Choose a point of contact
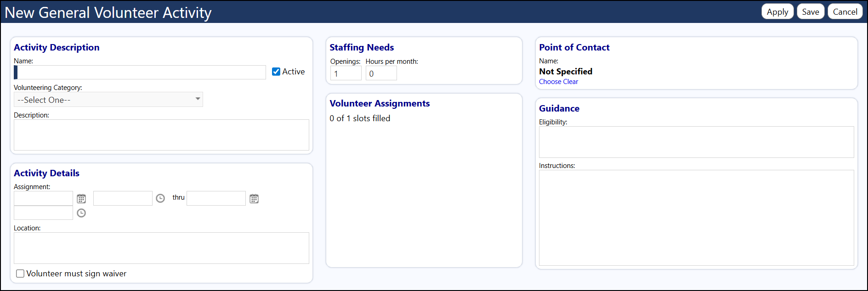This screenshot has height=291, width=868. click(550, 82)
